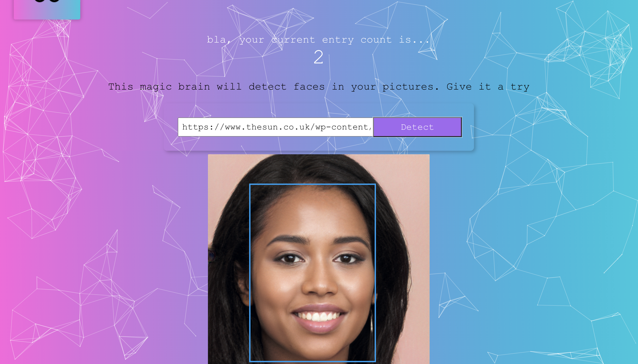The height and width of the screenshot is (364, 638).
Task: Click the 'bla, your current entry count' text
Action: (318, 39)
